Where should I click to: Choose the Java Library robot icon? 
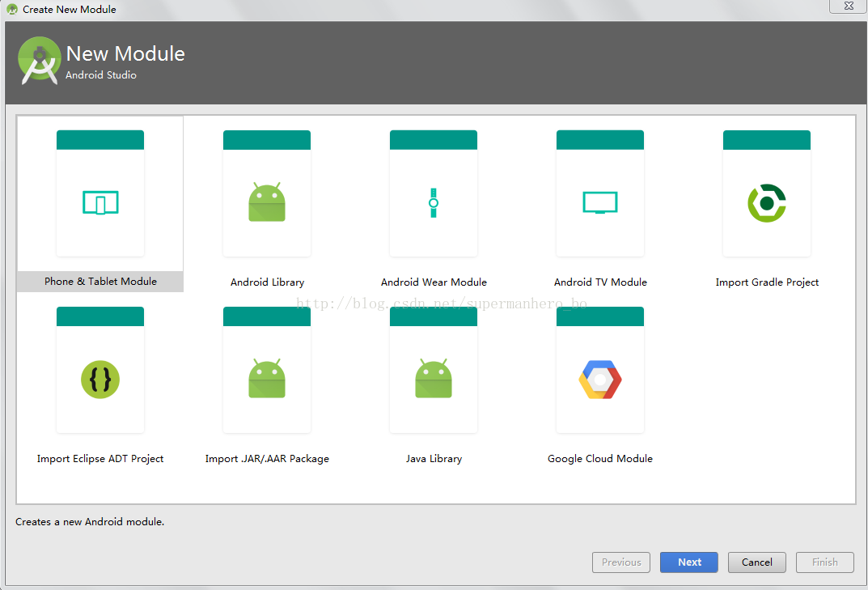(x=434, y=379)
